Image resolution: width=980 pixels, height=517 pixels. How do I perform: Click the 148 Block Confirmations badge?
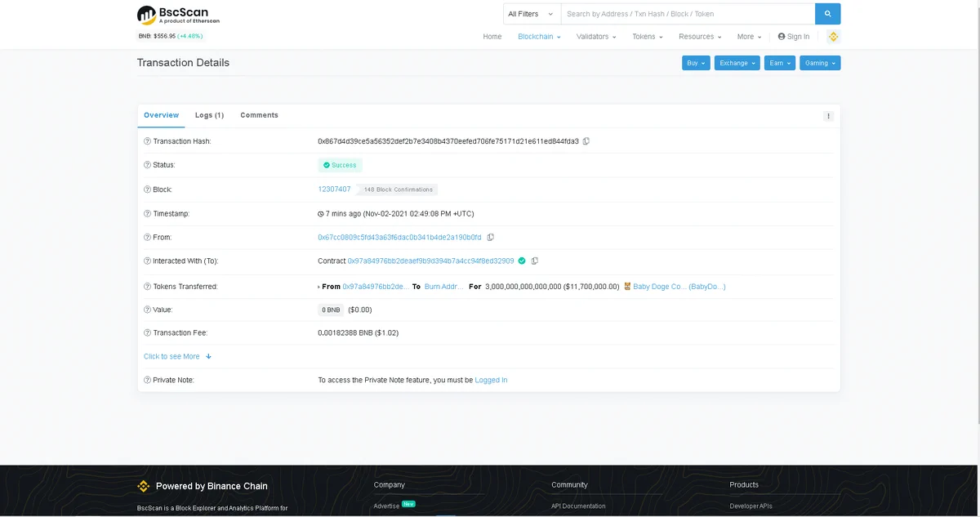pos(398,189)
